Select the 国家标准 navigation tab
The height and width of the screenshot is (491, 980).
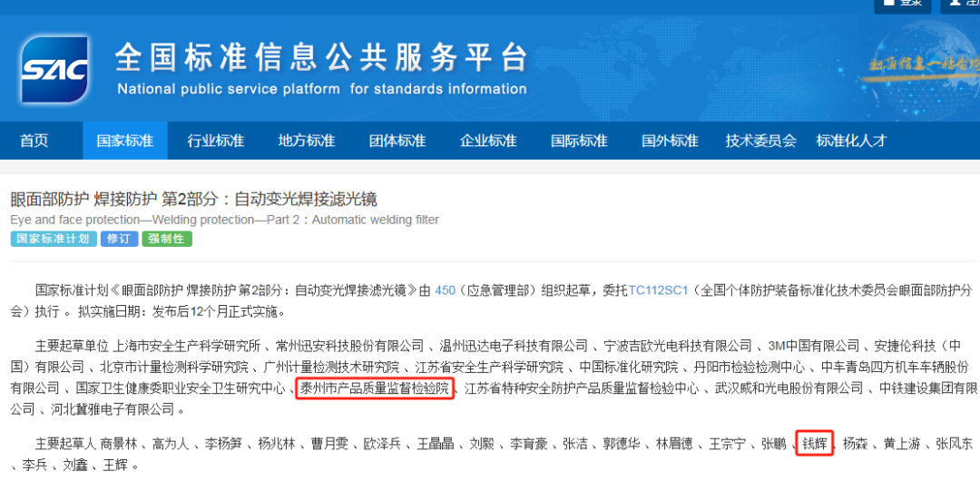(125, 141)
